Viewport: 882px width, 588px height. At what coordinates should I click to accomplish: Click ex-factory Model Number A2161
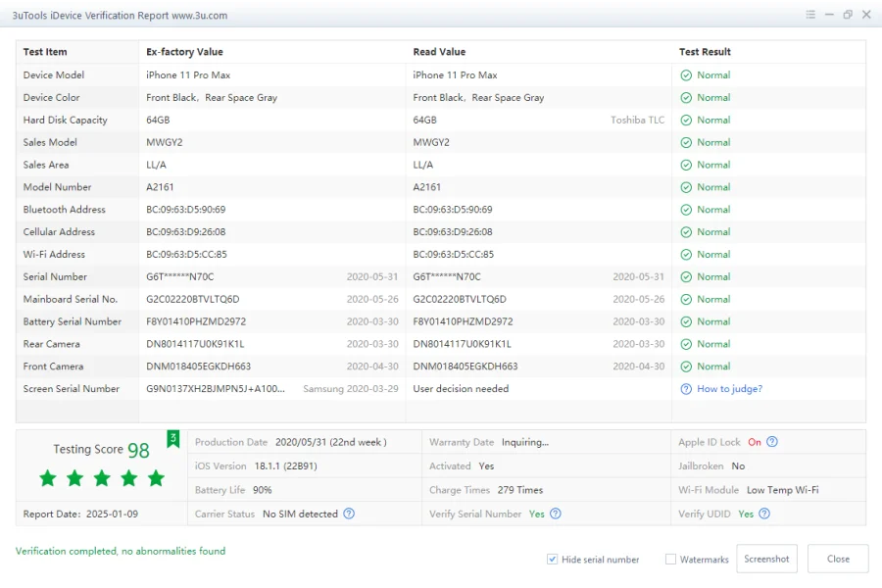pos(160,187)
